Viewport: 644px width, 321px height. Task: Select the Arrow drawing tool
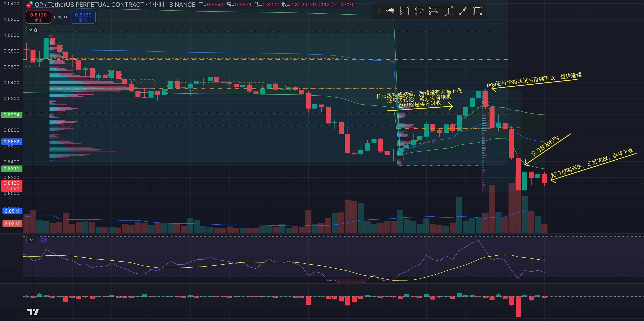(463, 11)
